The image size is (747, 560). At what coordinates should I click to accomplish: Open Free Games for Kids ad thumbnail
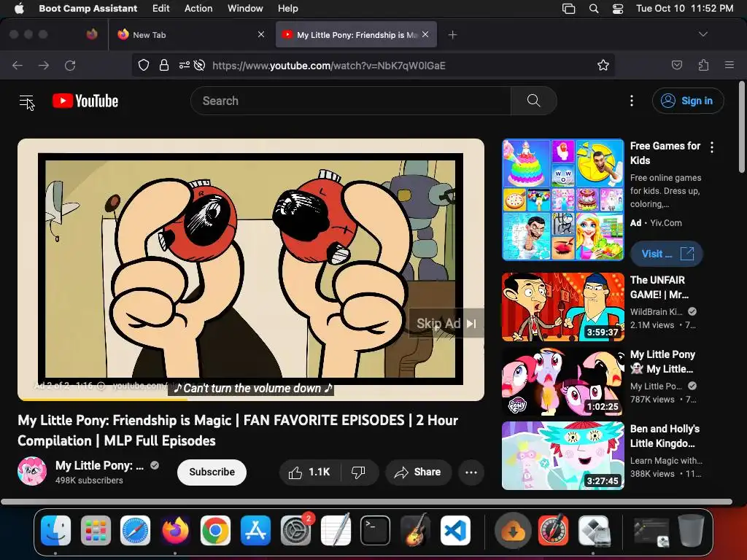(x=562, y=200)
